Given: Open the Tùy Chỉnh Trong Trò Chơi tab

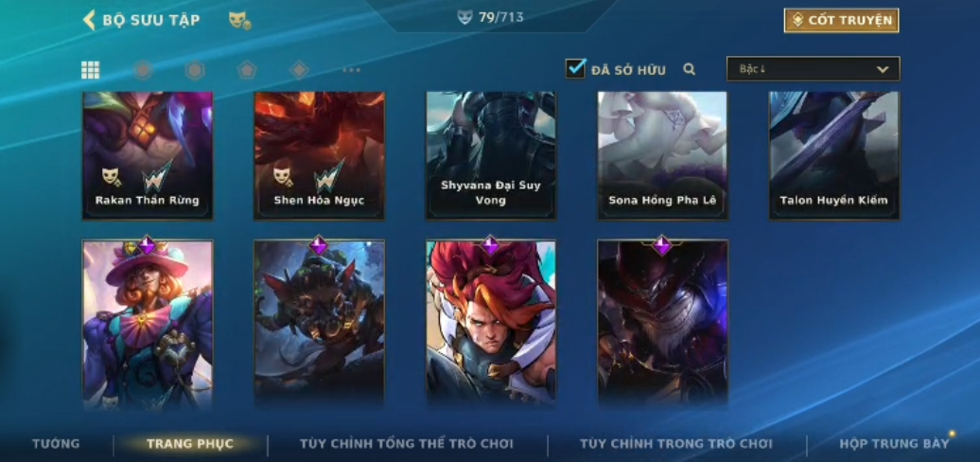Looking at the screenshot, I should 676,444.
